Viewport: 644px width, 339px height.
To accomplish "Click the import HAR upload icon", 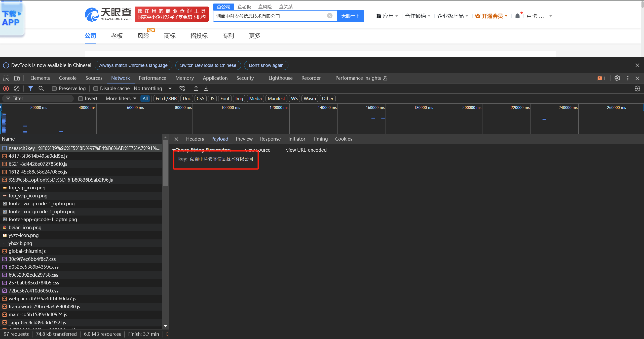I will [x=196, y=89].
